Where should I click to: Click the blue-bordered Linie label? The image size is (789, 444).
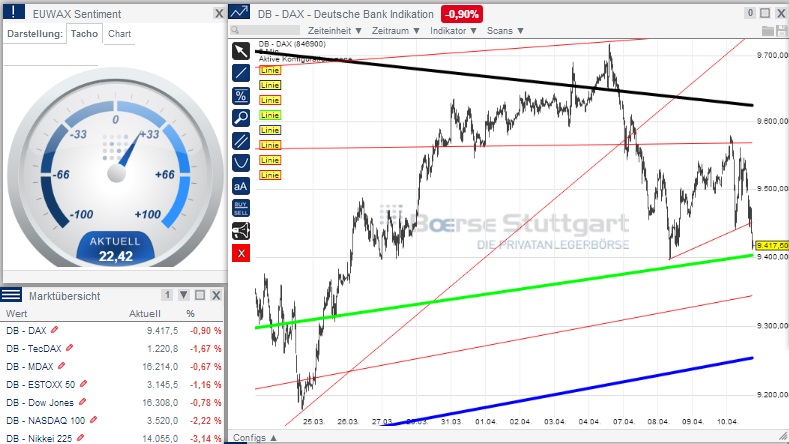[270, 130]
